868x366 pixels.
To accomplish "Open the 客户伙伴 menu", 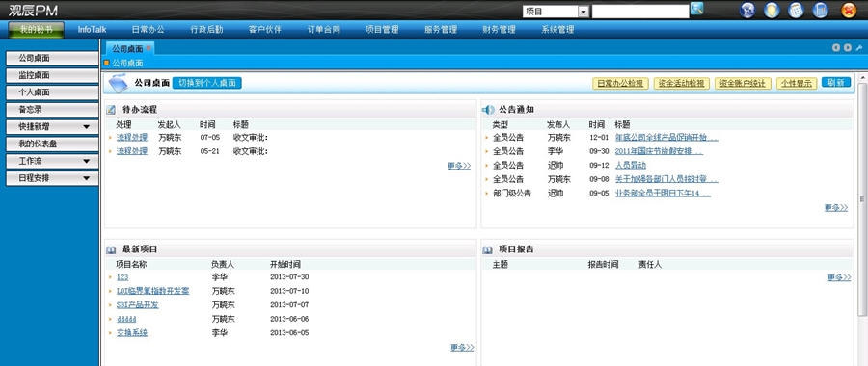I will tap(265, 29).
